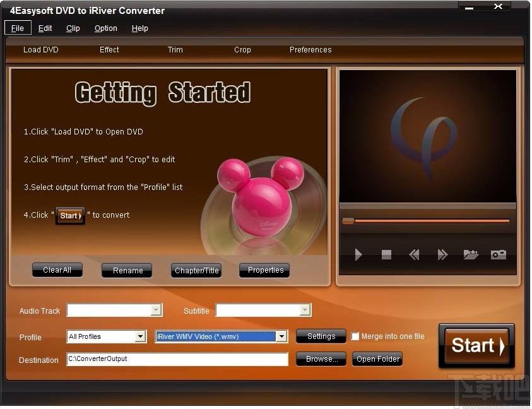
Task: Play the preview video
Action: coord(358,254)
